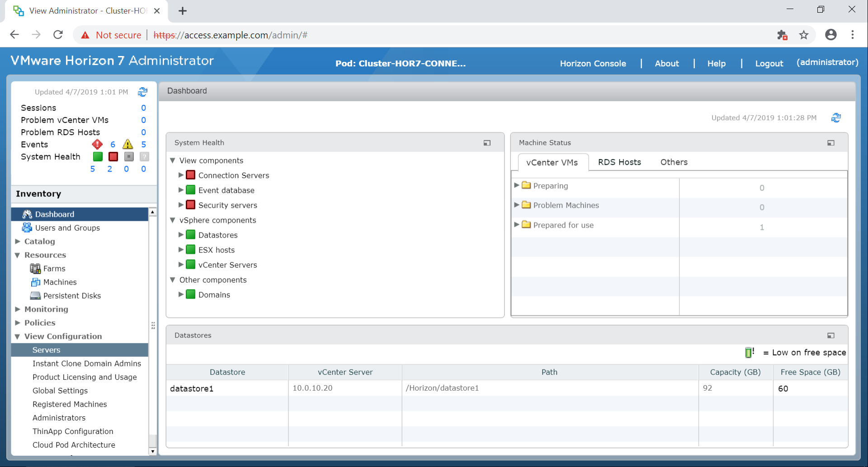Collapse the vSphere components node
Image resolution: width=868 pixels, height=467 pixels.
[x=172, y=220]
